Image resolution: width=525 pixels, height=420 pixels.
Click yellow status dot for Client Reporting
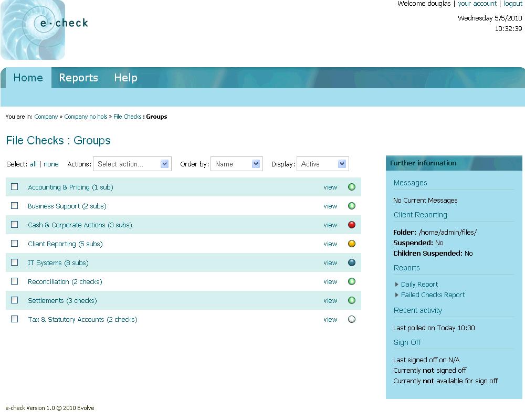tap(352, 244)
